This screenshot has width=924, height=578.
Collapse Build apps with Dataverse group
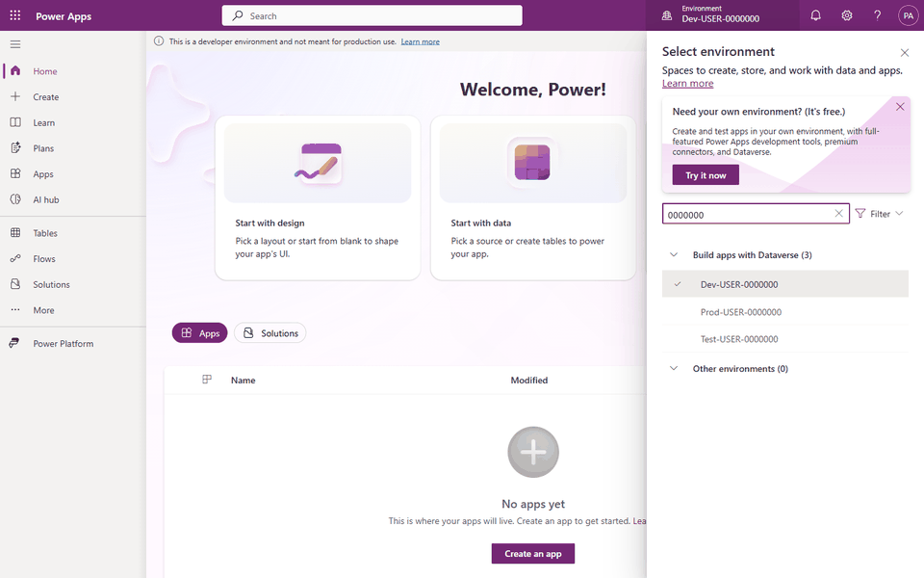click(674, 254)
